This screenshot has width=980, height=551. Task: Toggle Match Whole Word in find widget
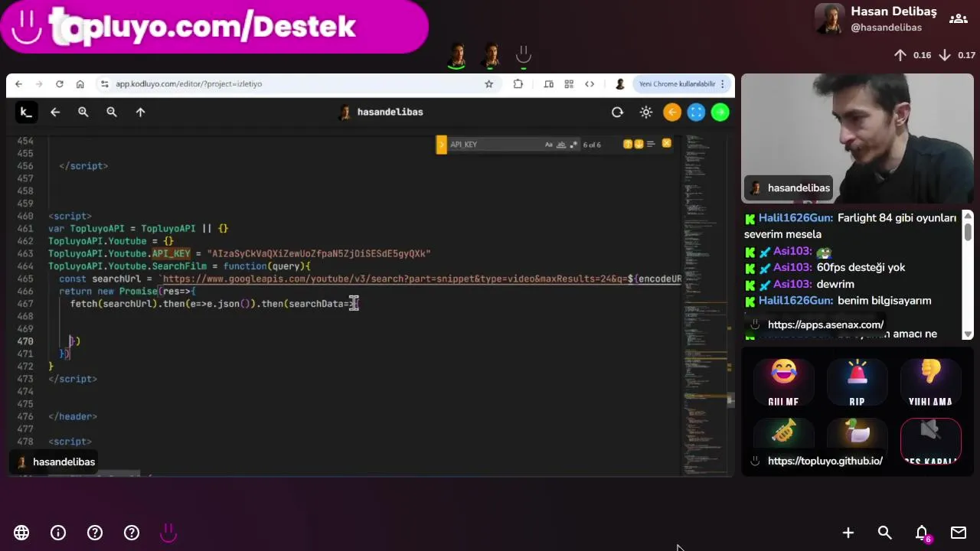point(560,145)
